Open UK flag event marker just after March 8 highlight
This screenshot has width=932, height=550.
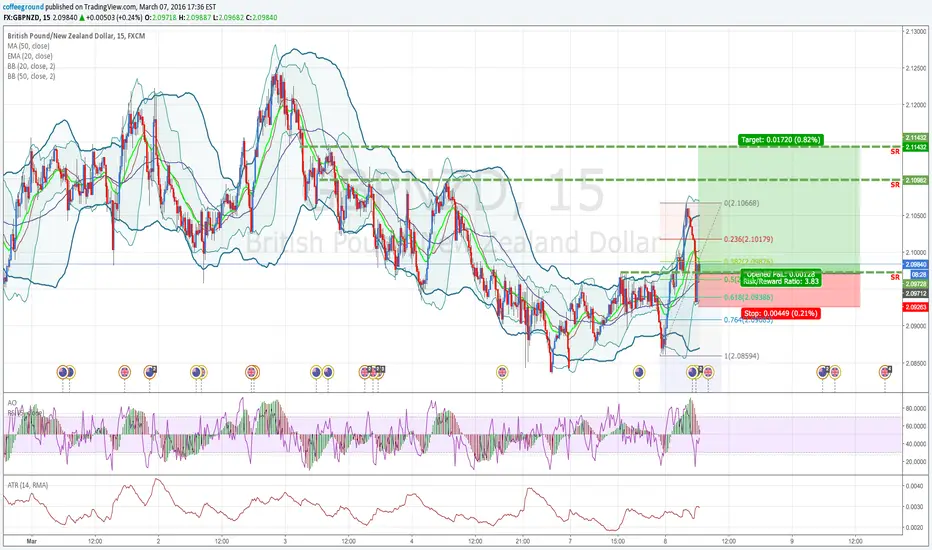pos(708,372)
